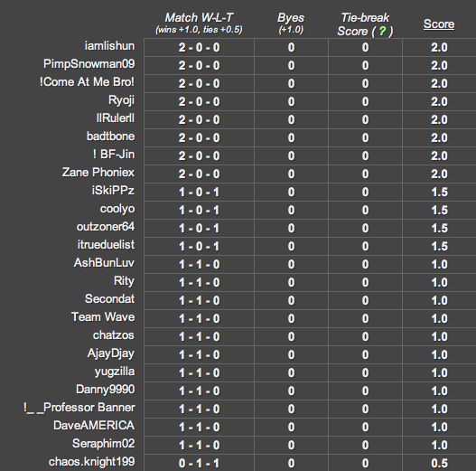
Task: Select player name ! BF-Jin
Action: pyautogui.click(x=114, y=155)
